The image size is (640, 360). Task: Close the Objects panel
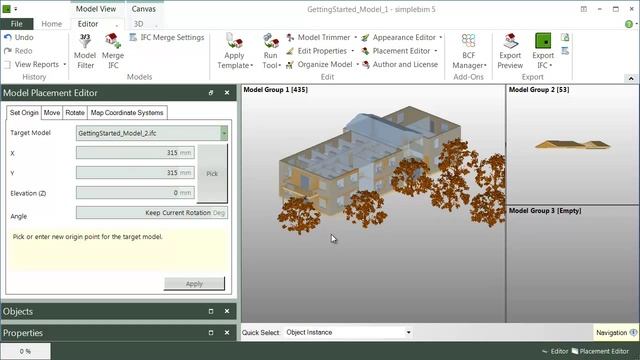tap(227, 311)
